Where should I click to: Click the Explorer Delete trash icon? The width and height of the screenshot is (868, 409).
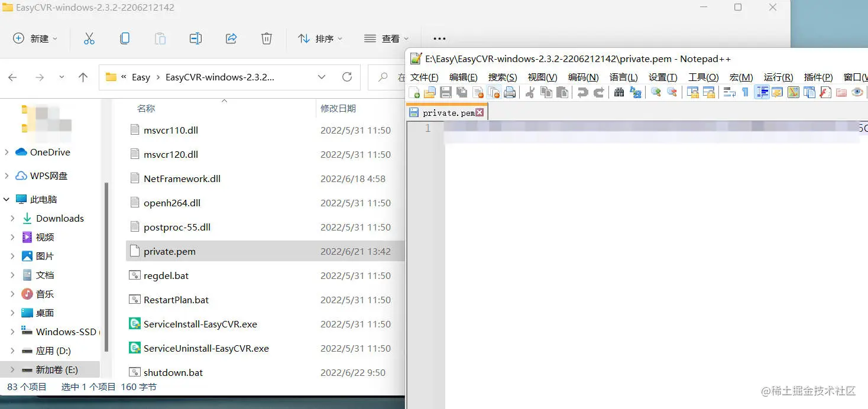(267, 38)
